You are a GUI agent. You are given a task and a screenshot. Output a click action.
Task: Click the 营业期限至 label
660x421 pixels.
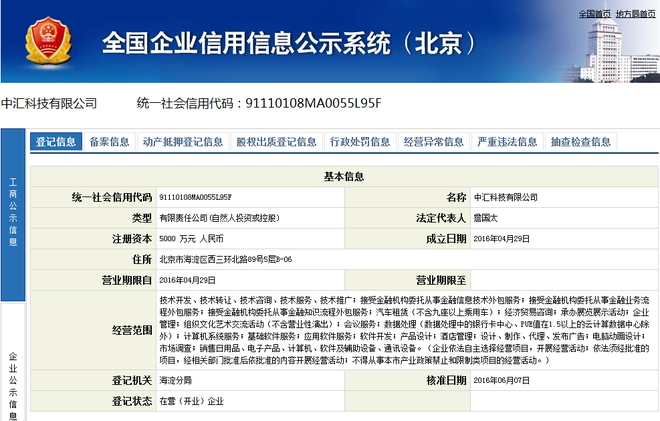[441, 280]
